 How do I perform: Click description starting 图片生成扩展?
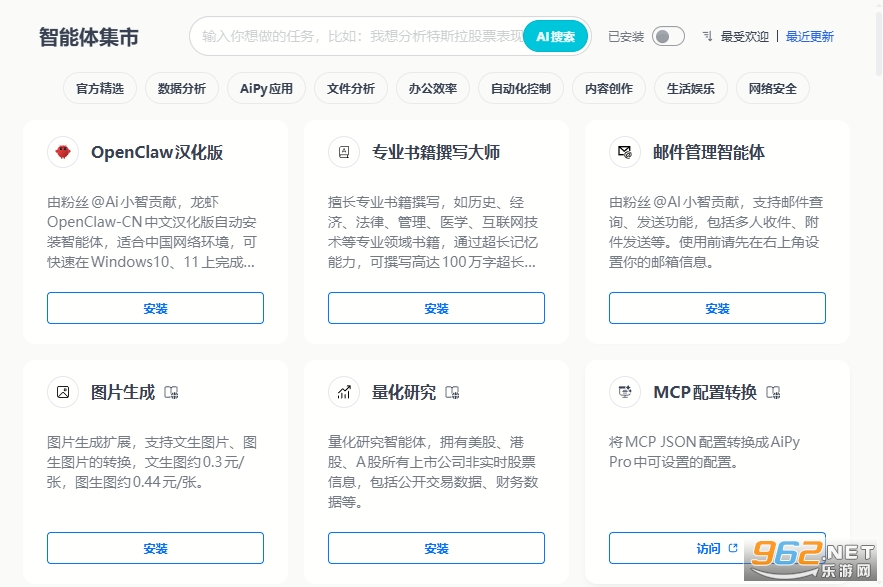[x=152, y=462]
